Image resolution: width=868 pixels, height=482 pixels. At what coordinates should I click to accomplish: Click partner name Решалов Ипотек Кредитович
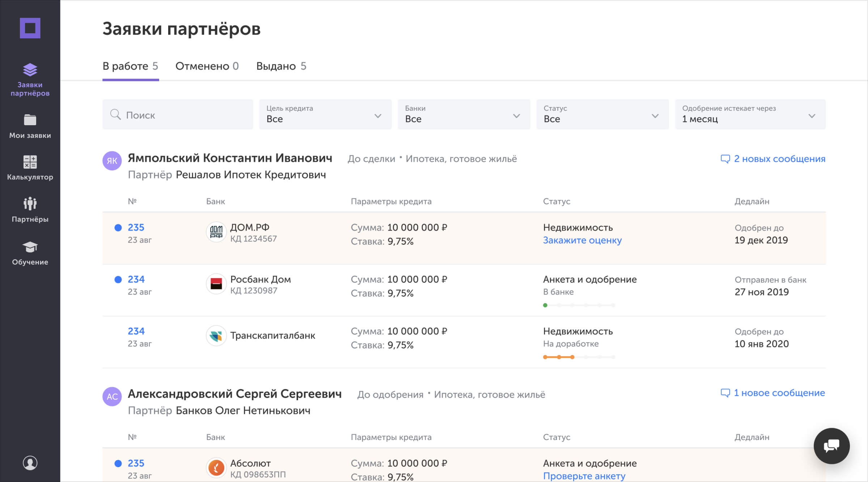click(251, 175)
